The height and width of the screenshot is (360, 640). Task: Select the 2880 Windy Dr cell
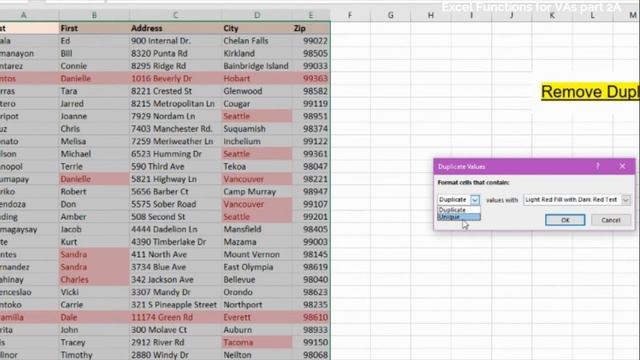175,354
